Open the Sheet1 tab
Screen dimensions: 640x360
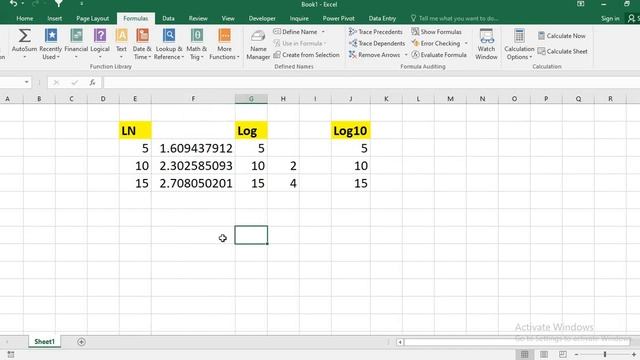(x=44, y=342)
